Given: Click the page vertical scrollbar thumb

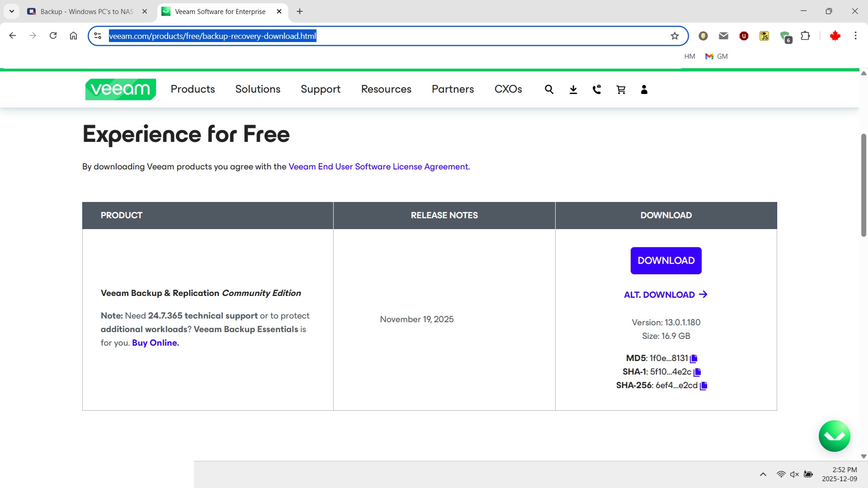Looking at the screenshot, I should 863,185.
